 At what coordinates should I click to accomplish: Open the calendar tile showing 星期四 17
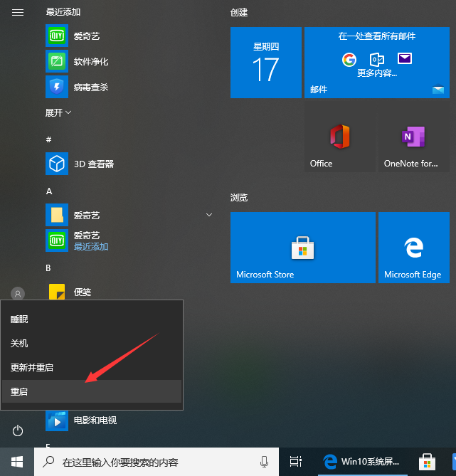point(265,63)
